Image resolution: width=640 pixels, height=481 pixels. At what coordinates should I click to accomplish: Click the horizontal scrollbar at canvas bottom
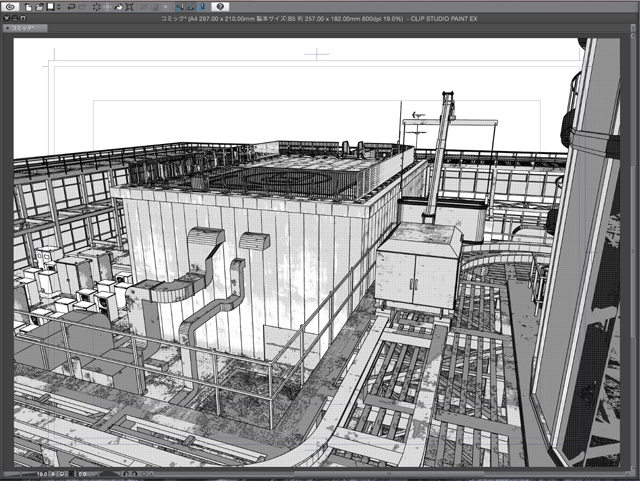click(x=389, y=474)
